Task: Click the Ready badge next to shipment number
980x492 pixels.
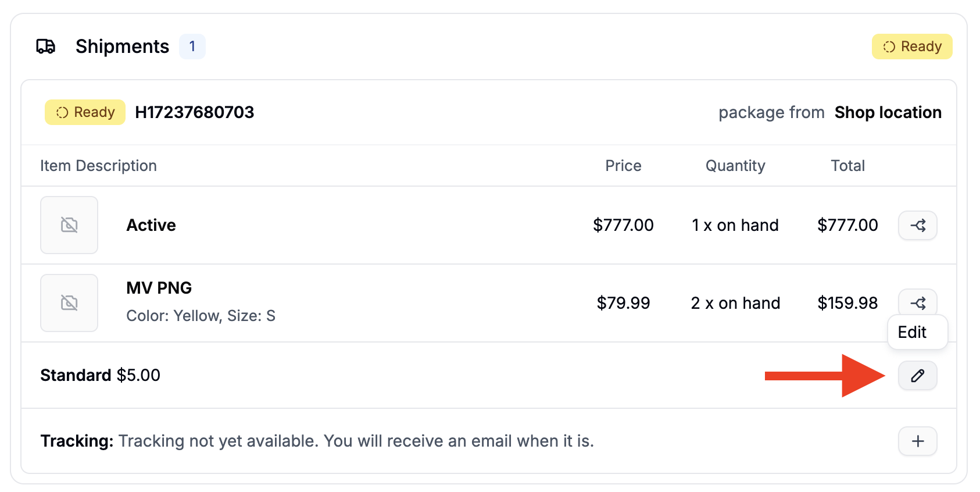Action: click(84, 112)
